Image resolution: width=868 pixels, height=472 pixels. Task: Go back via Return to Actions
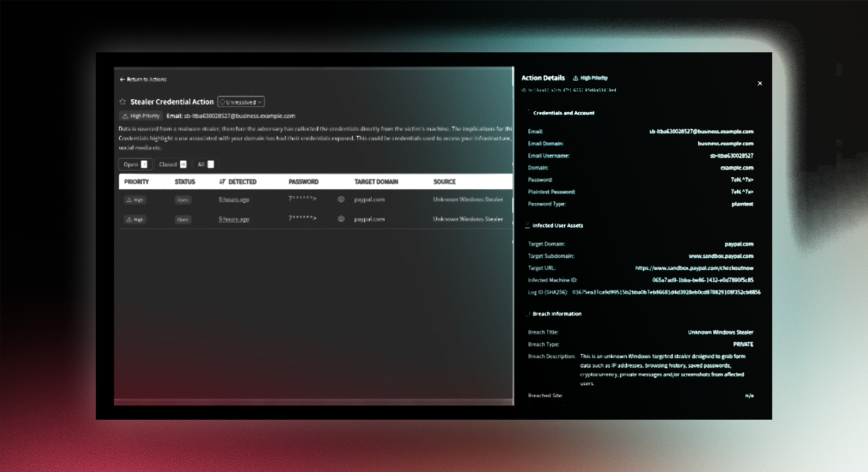[143, 80]
